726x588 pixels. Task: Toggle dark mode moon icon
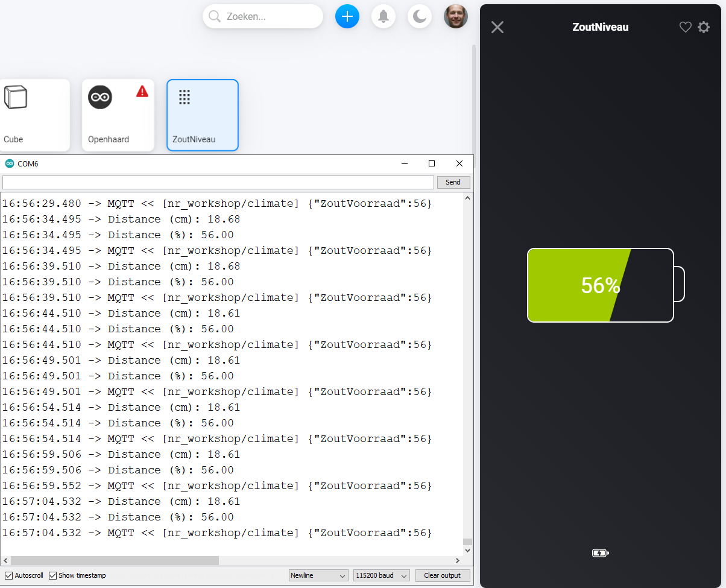(x=419, y=16)
